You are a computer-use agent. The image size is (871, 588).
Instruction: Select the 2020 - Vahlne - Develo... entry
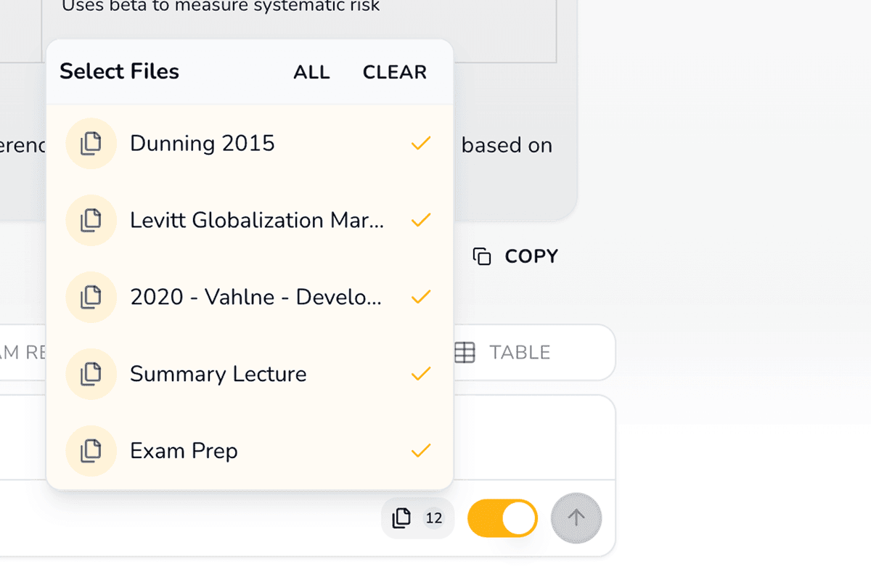click(x=255, y=297)
